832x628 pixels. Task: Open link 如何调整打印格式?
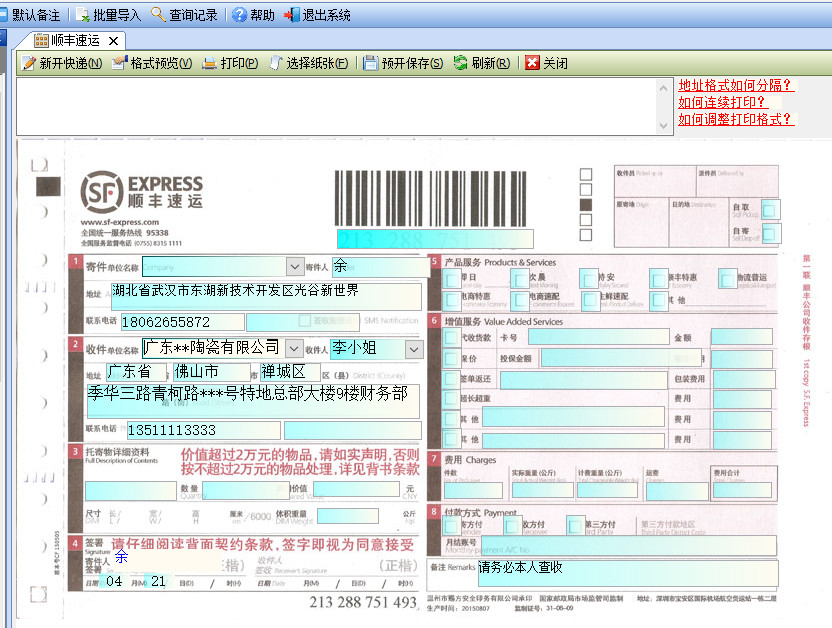coord(735,119)
